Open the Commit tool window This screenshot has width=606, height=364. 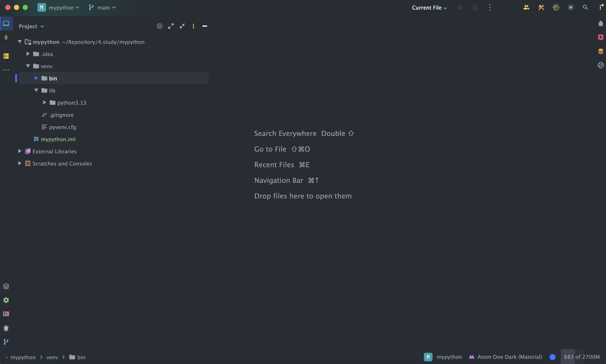pos(6,38)
